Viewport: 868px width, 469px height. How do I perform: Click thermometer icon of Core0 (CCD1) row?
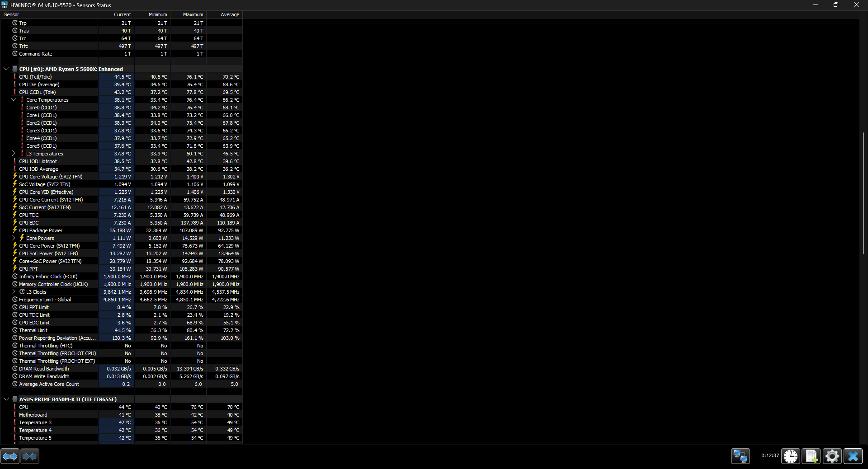(22, 108)
